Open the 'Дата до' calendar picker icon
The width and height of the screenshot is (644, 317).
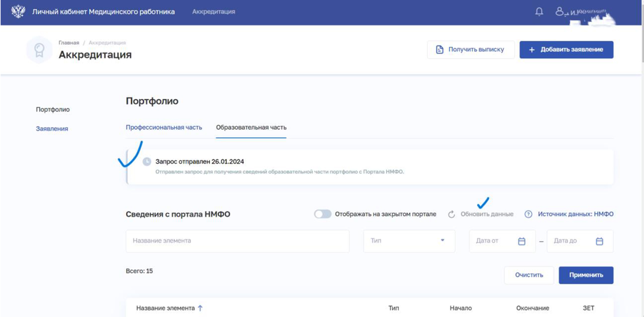[x=599, y=241]
